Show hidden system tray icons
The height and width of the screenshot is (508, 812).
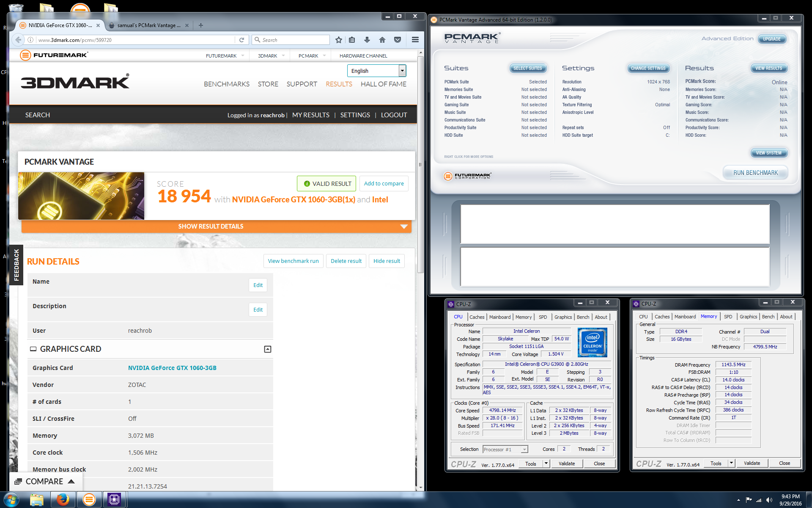point(738,500)
